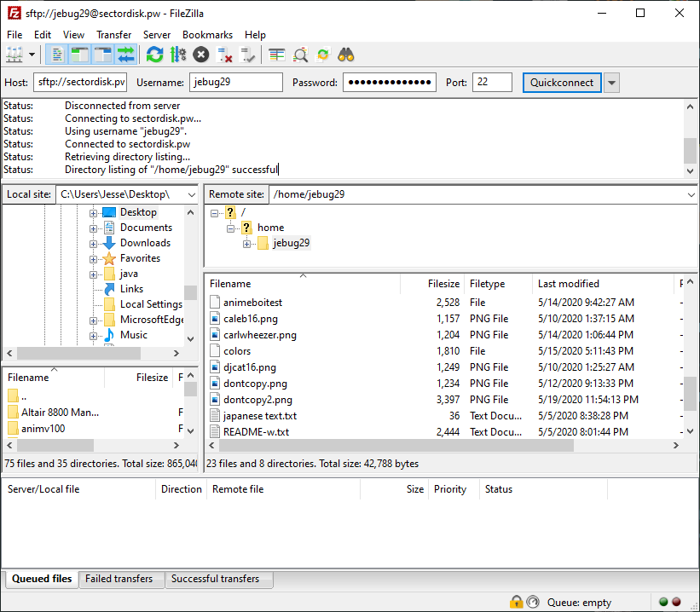Click the encryption lock status icon
Viewport: 700px width, 612px height.
[516, 602]
